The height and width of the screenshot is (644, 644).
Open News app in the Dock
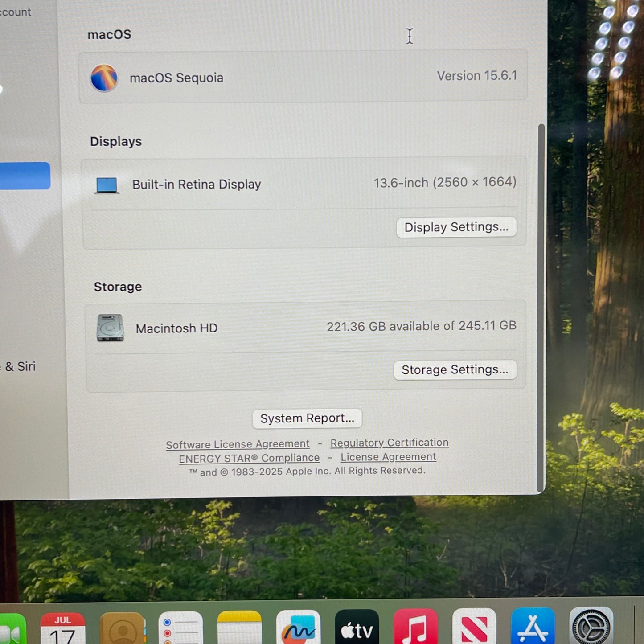coord(474,626)
